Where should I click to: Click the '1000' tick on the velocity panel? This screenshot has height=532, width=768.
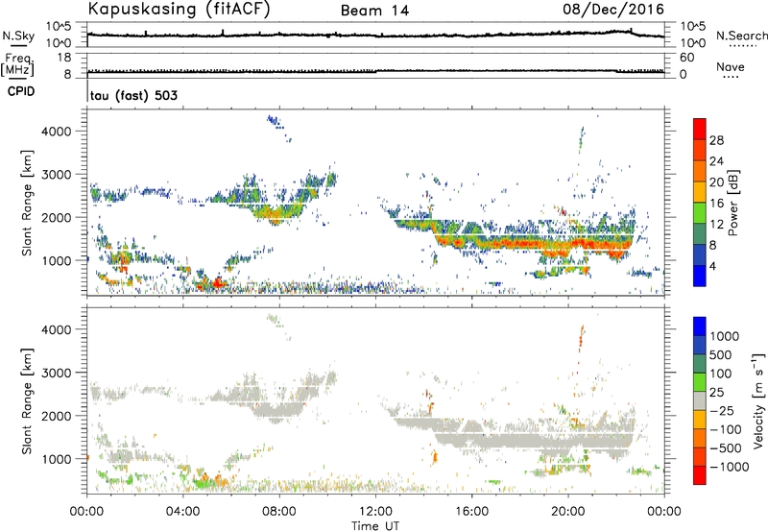56,459
